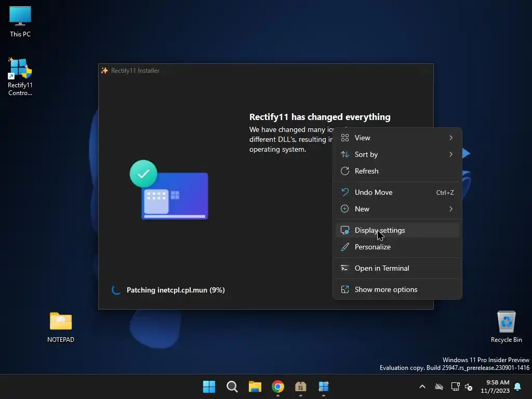
Task: Select the Rectify11 Control Center shortcut
Action: click(20, 77)
